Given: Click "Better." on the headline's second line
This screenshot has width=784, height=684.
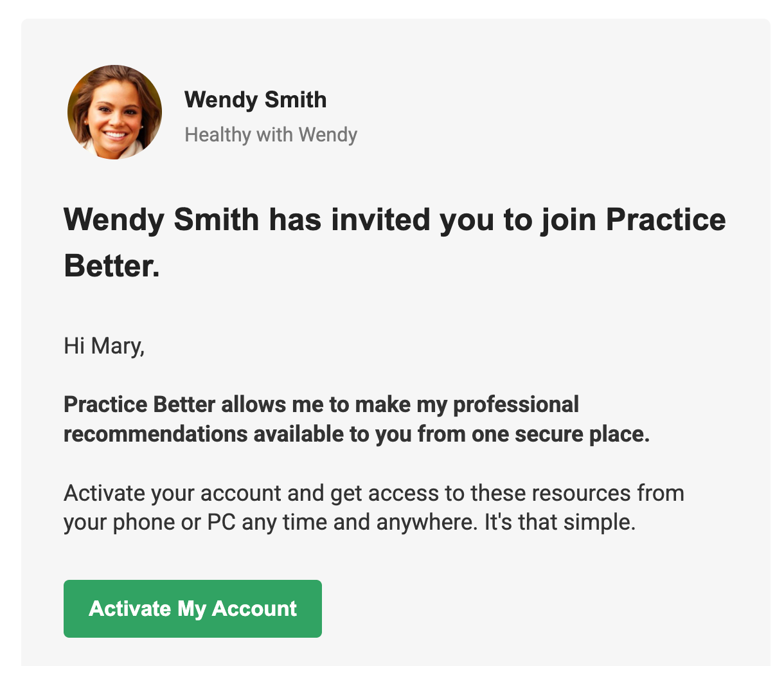Looking at the screenshot, I should (x=112, y=266).
